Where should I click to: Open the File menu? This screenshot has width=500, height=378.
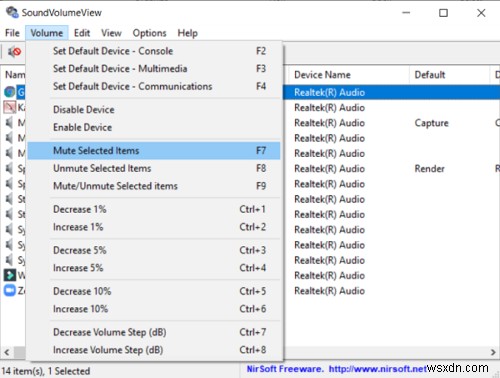click(12, 33)
